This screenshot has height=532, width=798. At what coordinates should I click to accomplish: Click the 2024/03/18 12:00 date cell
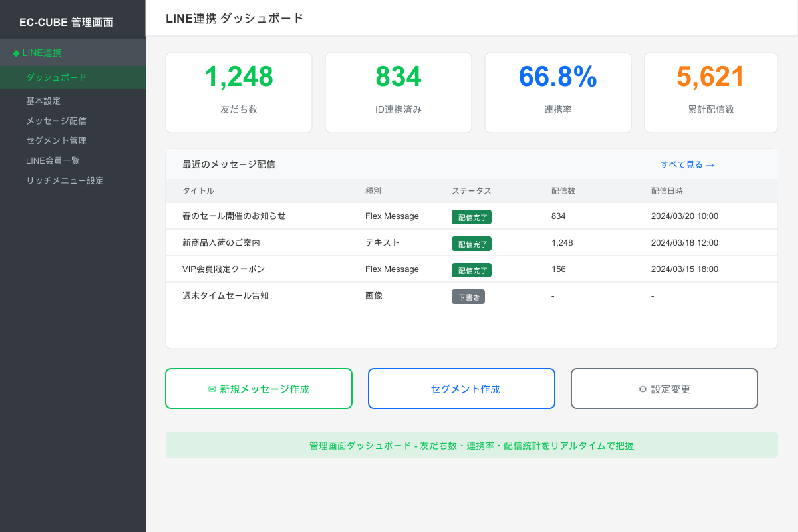click(x=685, y=243)
